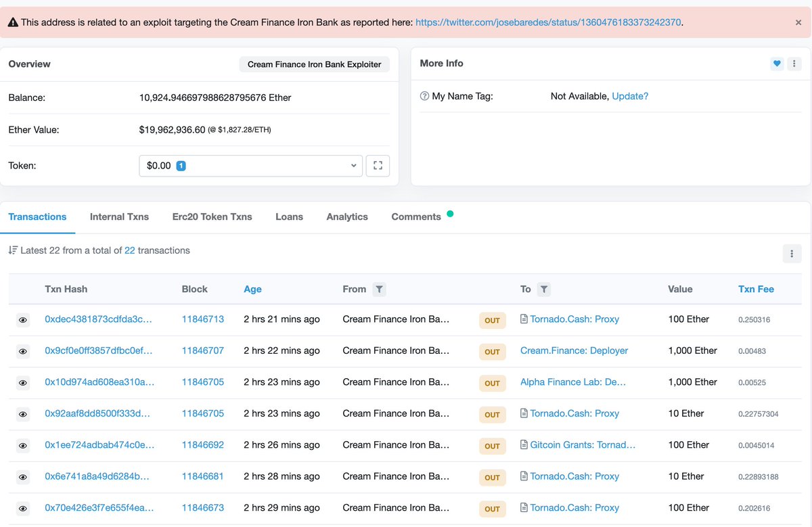Click contract icon in 0xdec4381873cdfda3c row

pos(524,319)
